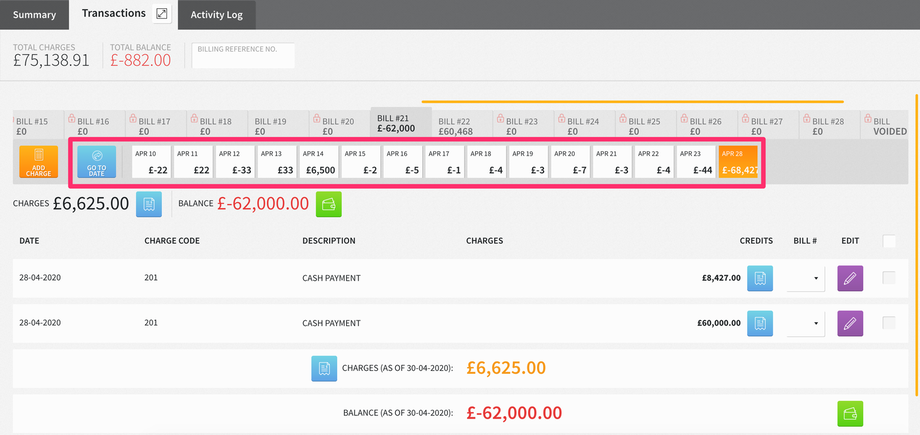Open the Go To Date picker
Screen dimensions: 920x435
pos(97,162)
